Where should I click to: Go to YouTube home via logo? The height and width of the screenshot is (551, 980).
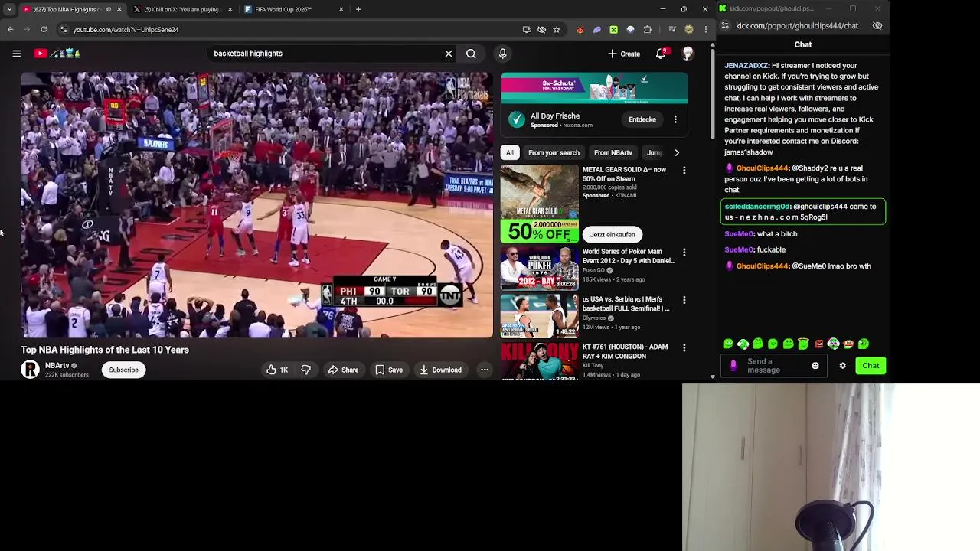[x=57, y=54]
